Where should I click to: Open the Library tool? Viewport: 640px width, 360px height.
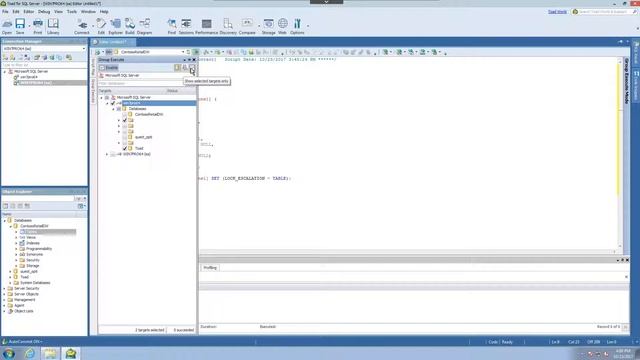coord(53,26)
